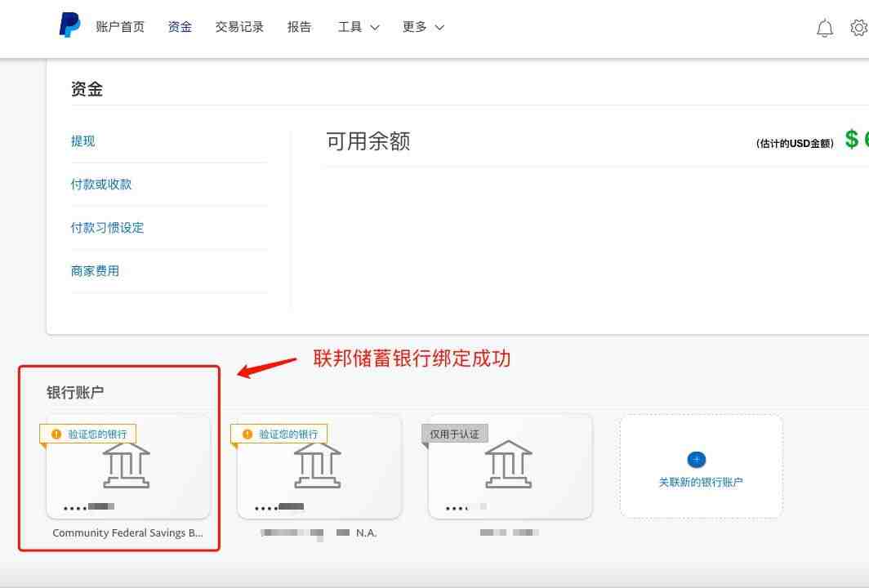The width and height of the screenshot is (869, 588).
Task: Open the 付款习惯设定 link
Action: tap(107, 227)
